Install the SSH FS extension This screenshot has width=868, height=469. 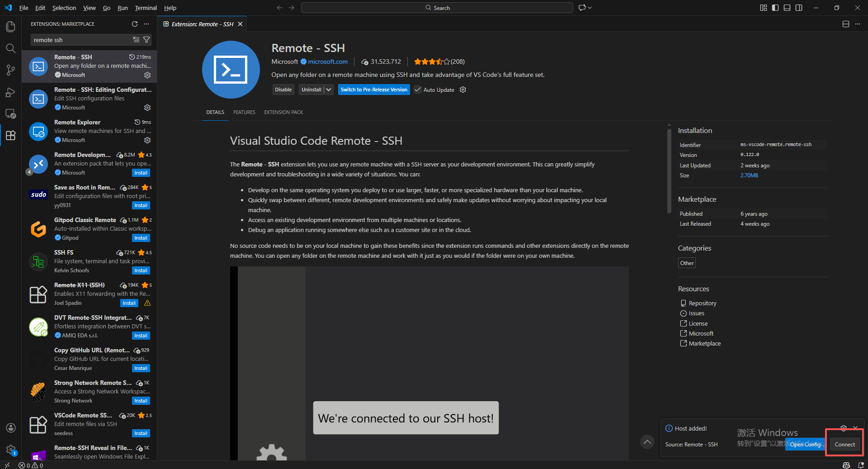point(141,270)
